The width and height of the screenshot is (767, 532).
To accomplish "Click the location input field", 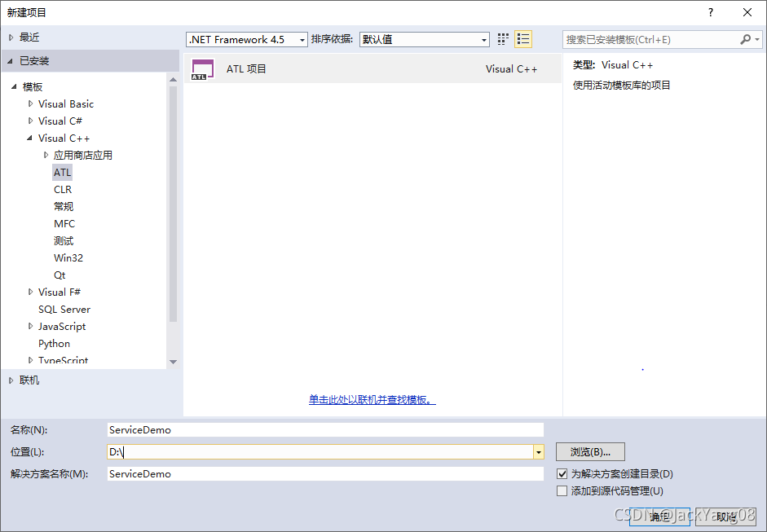I will [x=320, y=452].
